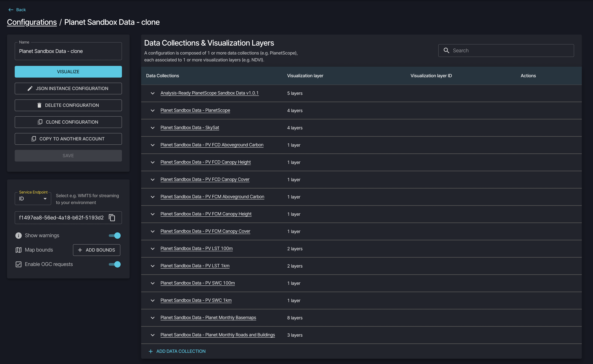Click the Copy To Another Account button

[68, 139]
